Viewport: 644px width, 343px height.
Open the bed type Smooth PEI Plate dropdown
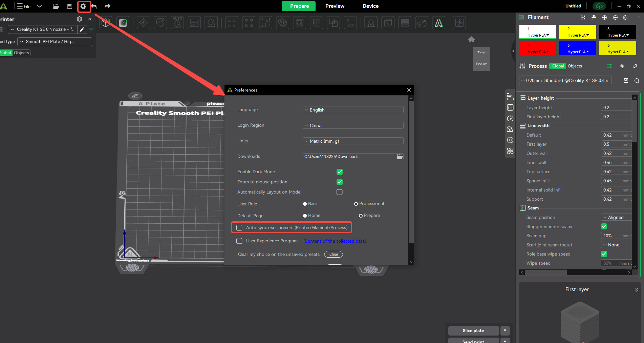[x=55, y=42]
